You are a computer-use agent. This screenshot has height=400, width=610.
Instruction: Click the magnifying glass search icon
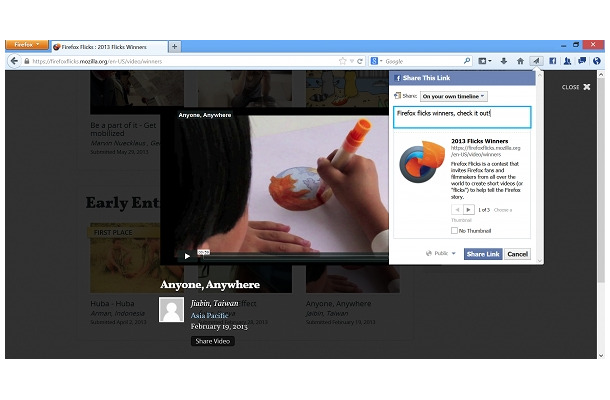467,61
